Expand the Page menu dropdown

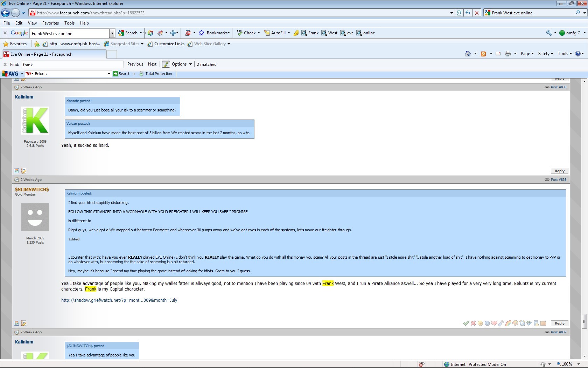click(527, 54)
